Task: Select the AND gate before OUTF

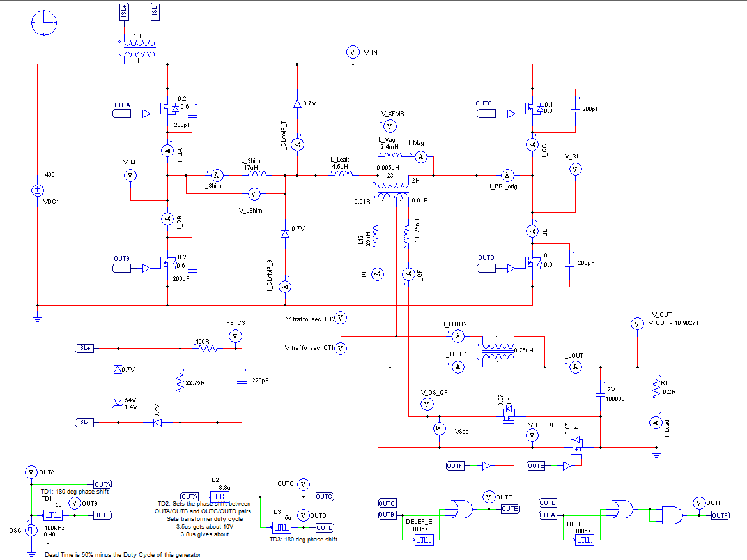Action: pos(672,515)
